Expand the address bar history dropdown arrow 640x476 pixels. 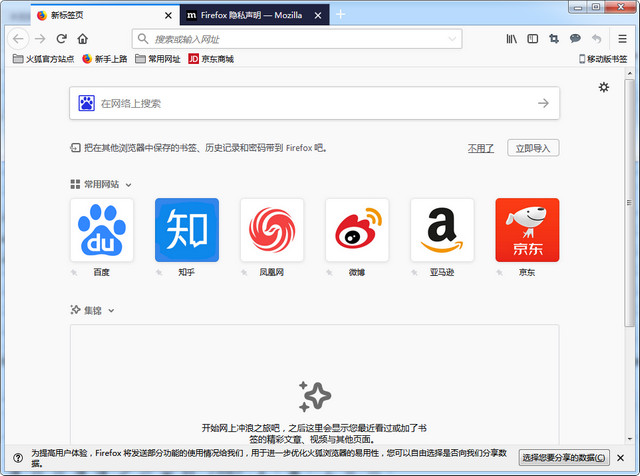452,39
